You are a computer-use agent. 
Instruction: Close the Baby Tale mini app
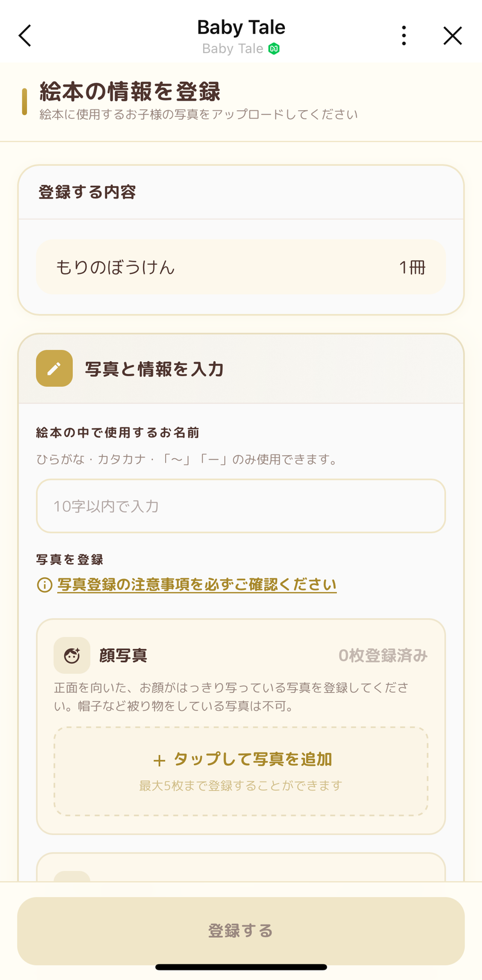pyautogui.click(x=452, y=36)
